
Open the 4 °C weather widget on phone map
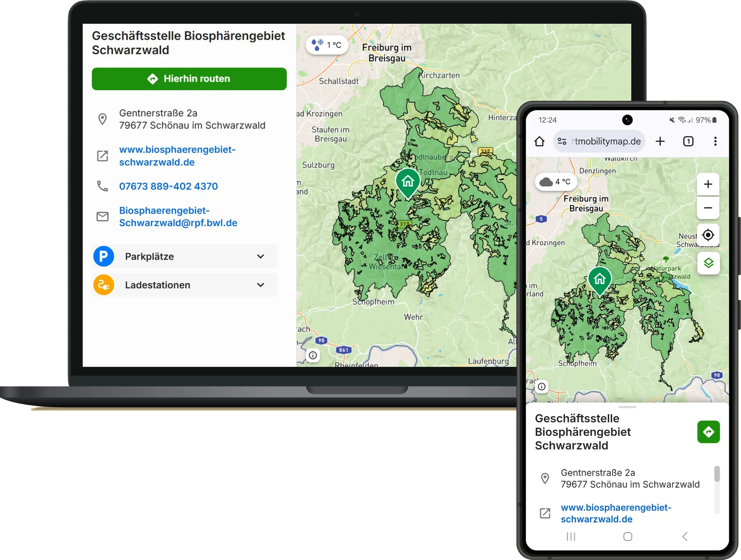click(x=556, y=182)
